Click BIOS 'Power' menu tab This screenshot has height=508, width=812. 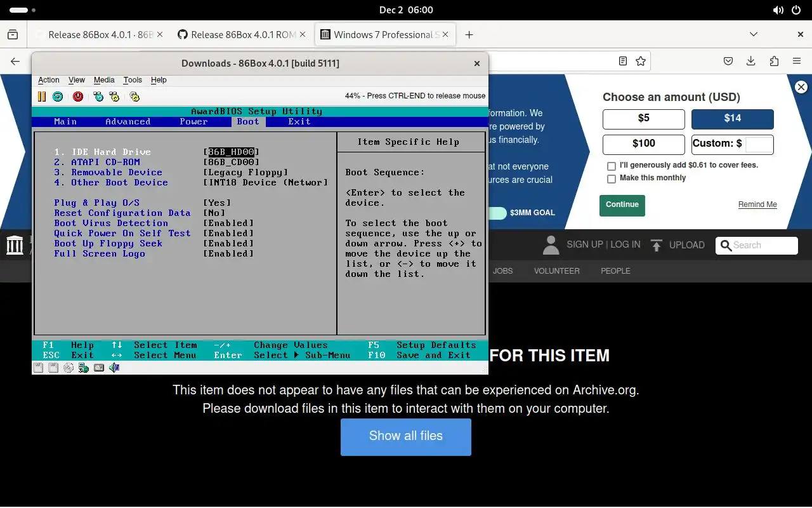193,122
